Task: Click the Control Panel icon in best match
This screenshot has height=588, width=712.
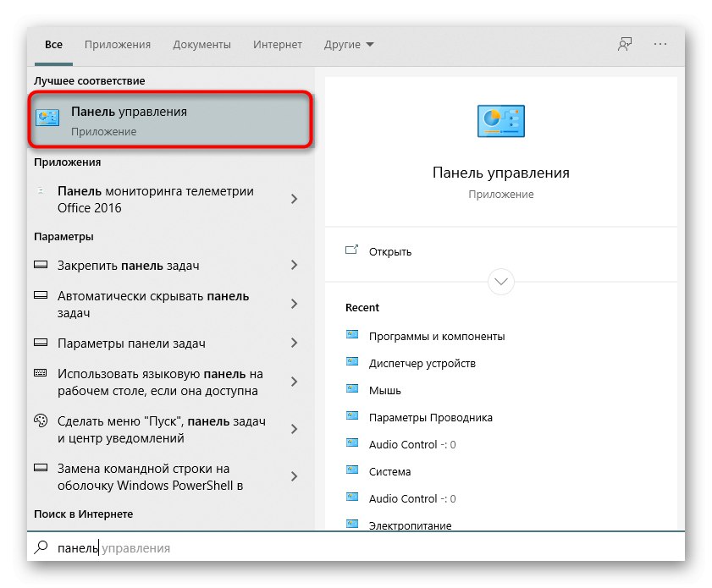Action: click(x=47, y=119)
